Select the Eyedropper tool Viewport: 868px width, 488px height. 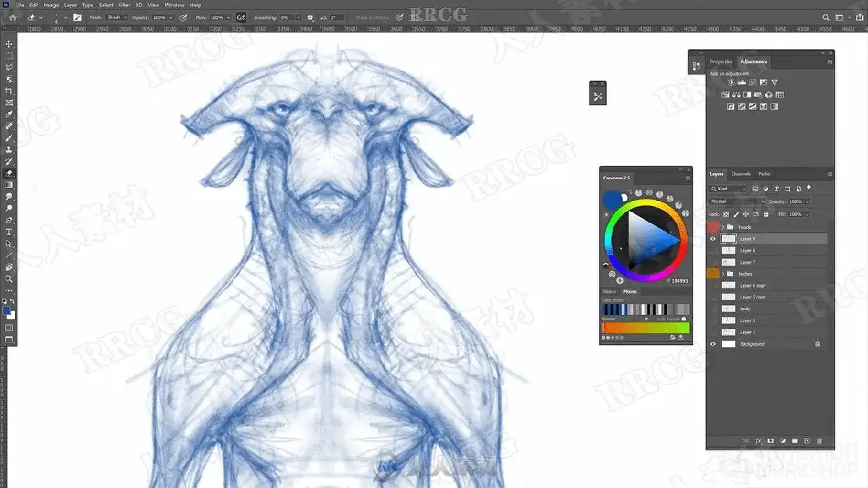click(x=9, y=115)
